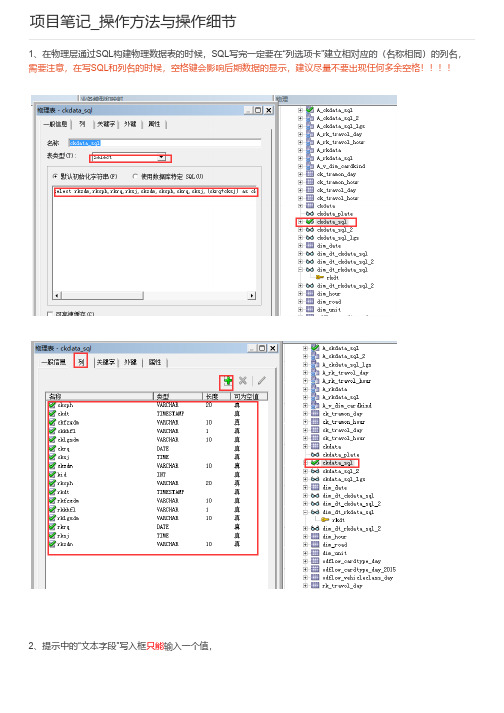Click the check icon beside column ckdt
The height and width of the screenshot is (713, 504).
tap(52, 413)
